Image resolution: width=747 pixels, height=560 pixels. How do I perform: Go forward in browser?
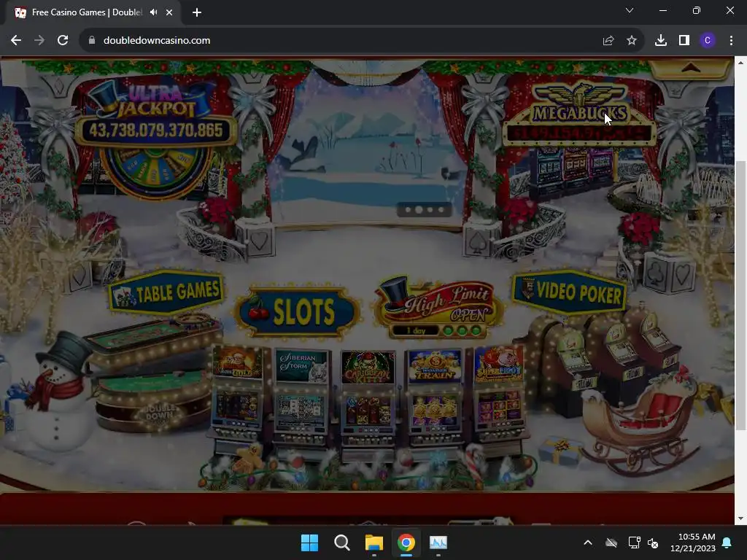click(39, 41)
